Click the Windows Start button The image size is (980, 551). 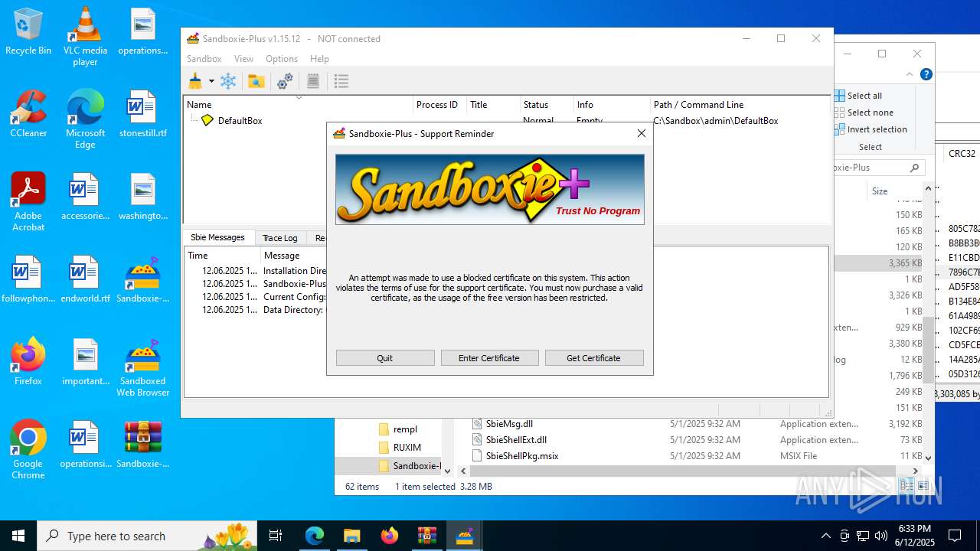pos(18,536)
